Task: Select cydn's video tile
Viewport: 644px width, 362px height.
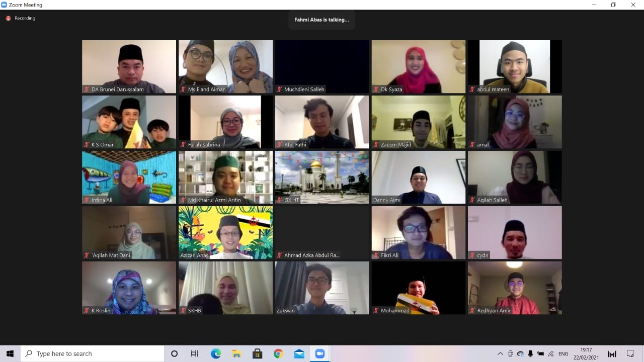Action: point(515,232)
